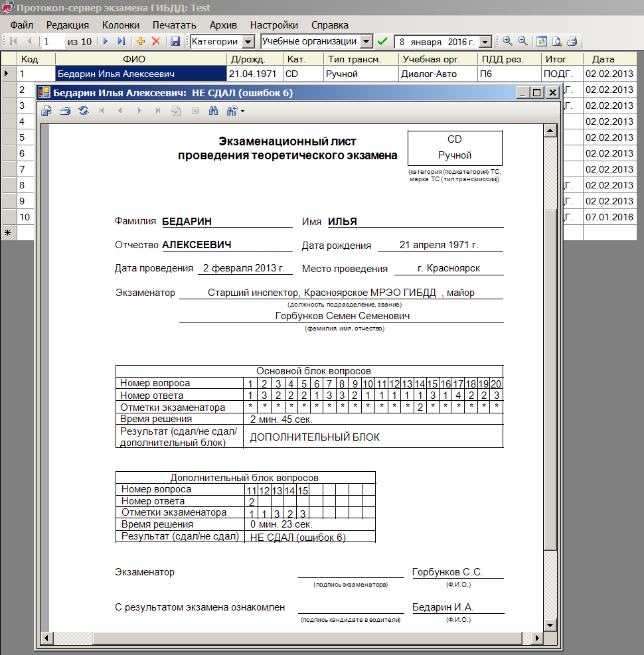Add a new record with plus icon
644x655 pixels.
[141, 41]
